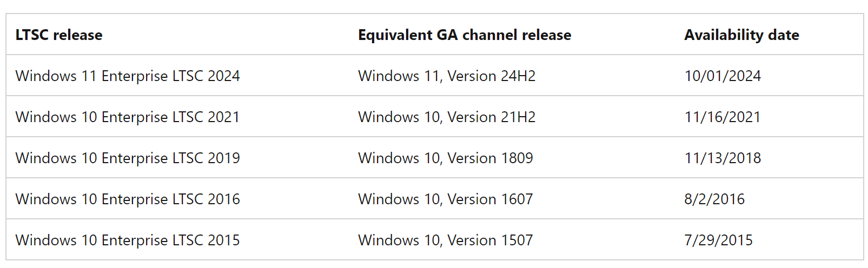The width and height of the screenshot is (868, 268).
Task: Select Windows 10 Enterprise LTSC 2019 cell
Action: pos(128,158)
